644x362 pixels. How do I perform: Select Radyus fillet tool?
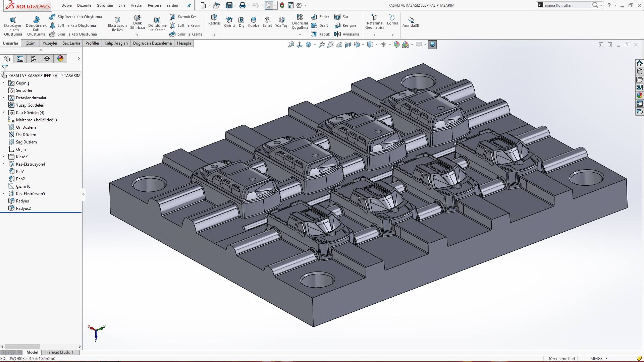click(214, 20)
